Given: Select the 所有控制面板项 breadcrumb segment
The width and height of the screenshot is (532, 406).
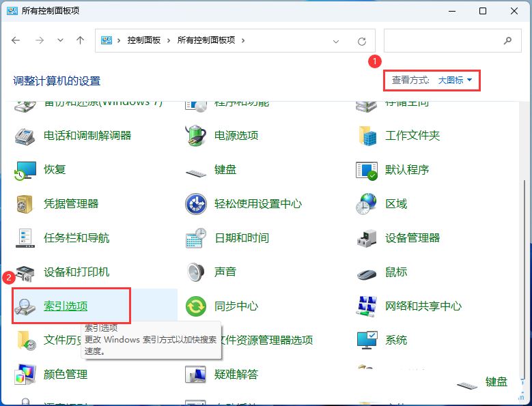Looking at the screenshot, I should coord(206,40).
